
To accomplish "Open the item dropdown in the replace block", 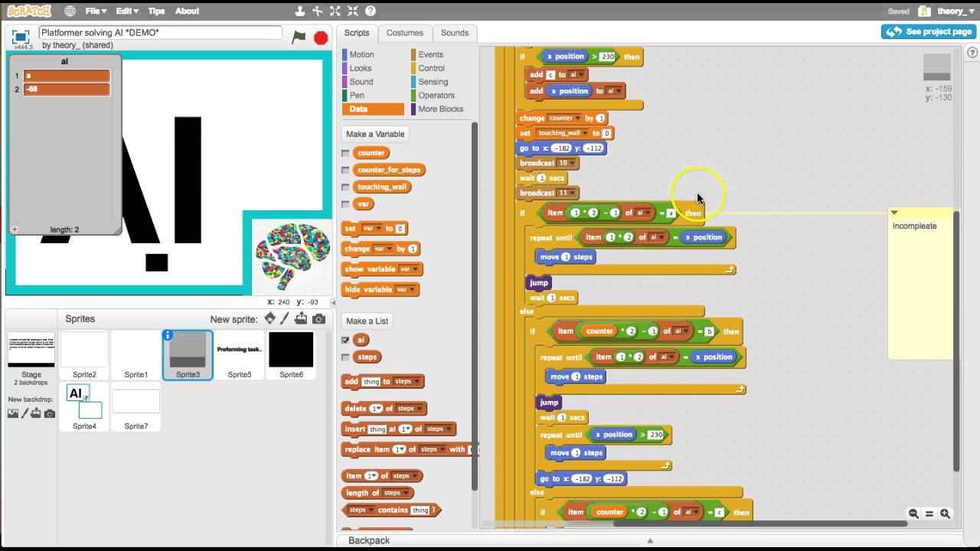I will (x=400, y=448).
